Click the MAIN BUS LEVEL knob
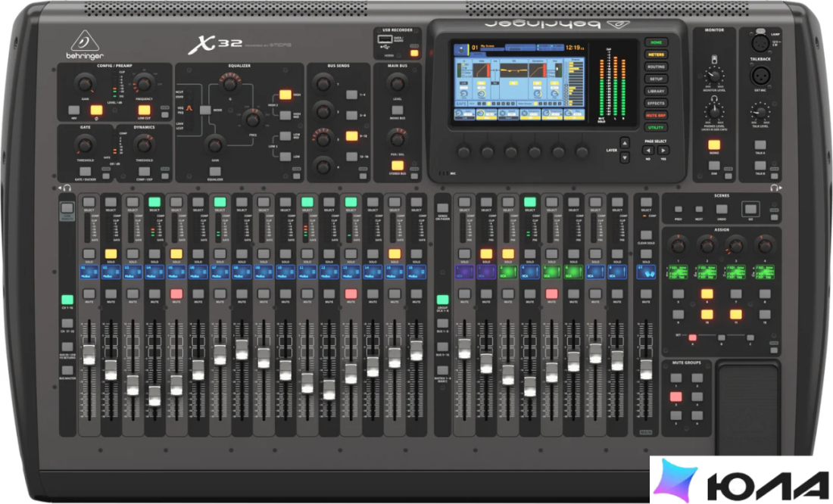 click(x=397, y=82)
